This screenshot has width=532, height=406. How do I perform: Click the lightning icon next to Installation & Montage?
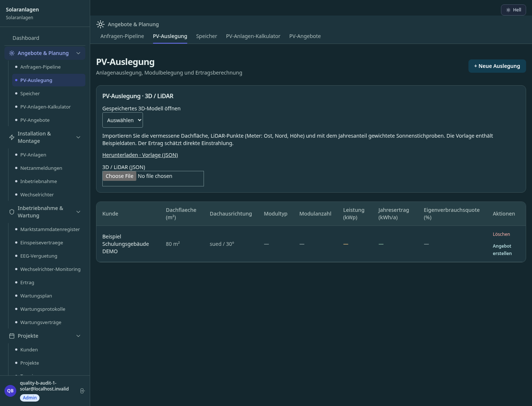point(12,137)
